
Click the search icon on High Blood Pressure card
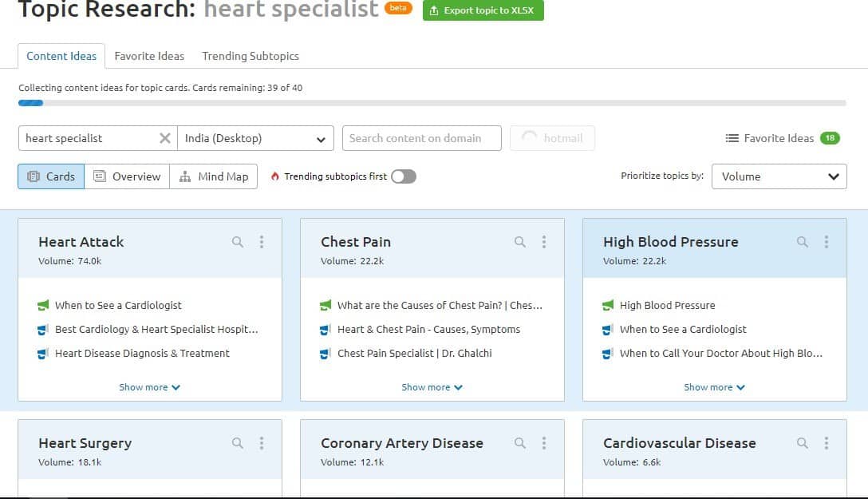tap(803, 242)
